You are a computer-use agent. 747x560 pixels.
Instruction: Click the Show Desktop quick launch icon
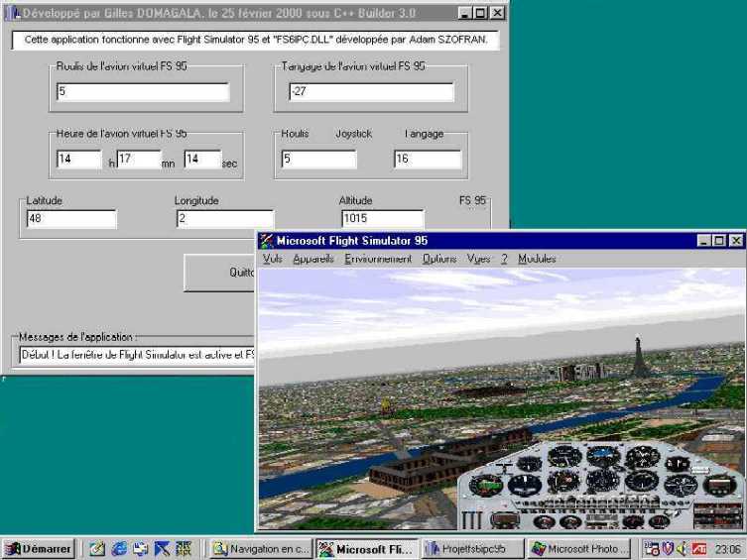pos(97,548)
